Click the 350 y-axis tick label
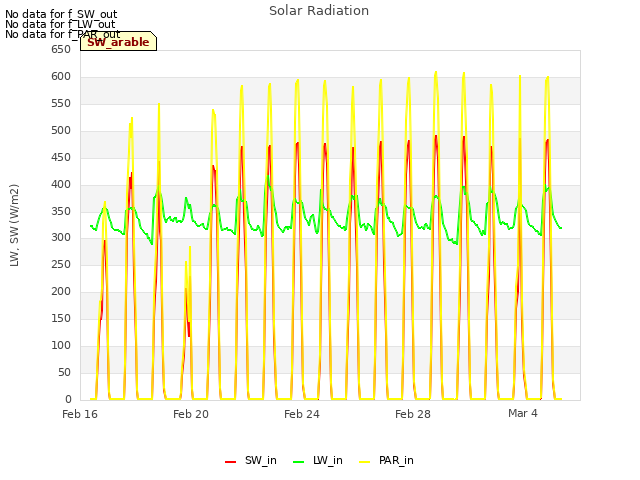 click(61, 211)
